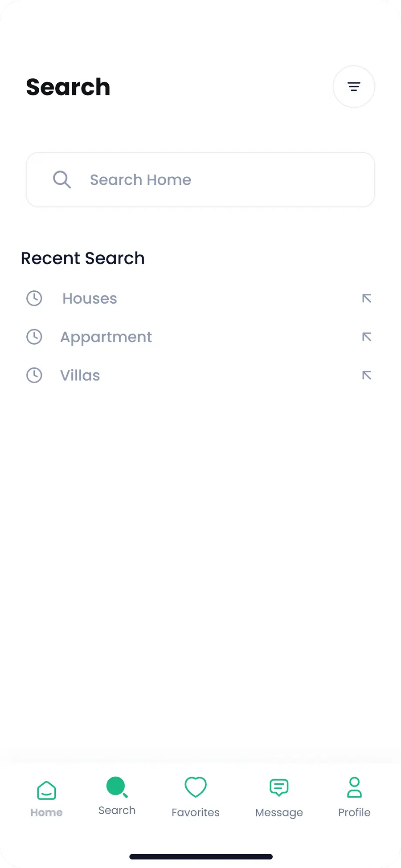Tap the heart icon in bottom navigation
The width and height of the screenshot is (401, 868).
(196, 787)
